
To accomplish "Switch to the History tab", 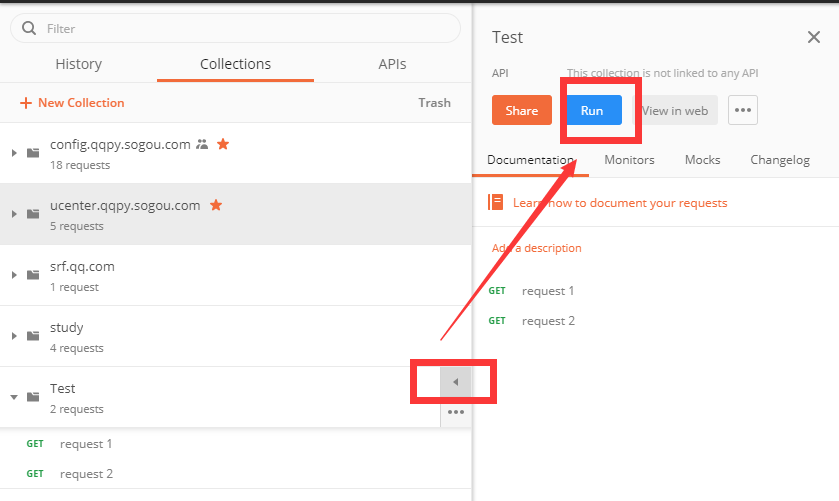I will [79, 64].
